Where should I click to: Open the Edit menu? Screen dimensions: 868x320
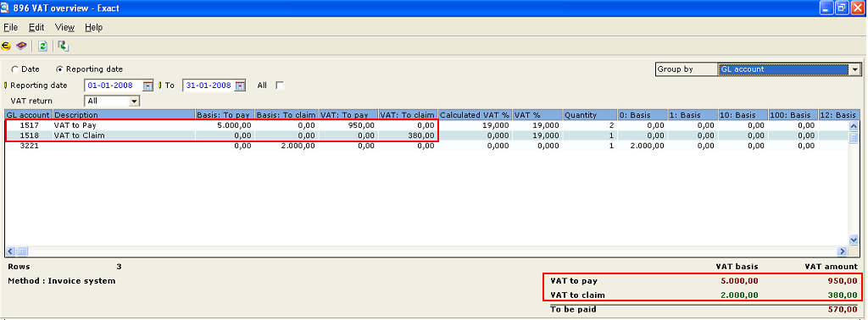(36, 27)
